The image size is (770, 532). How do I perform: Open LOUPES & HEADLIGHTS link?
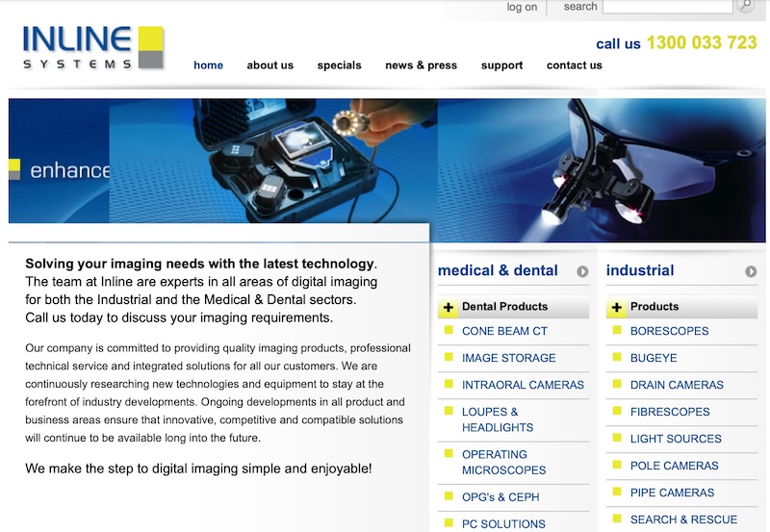pos(498,419)
